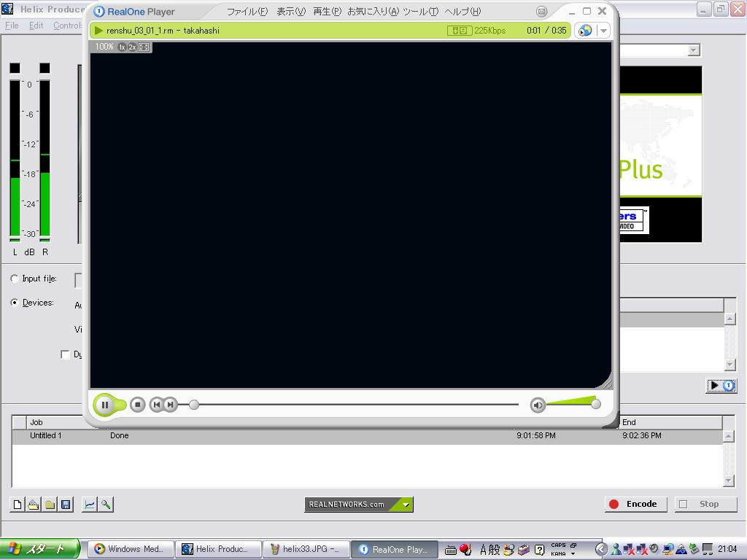
Task: Open the 表示(V) menu
Action: (291, 12)
